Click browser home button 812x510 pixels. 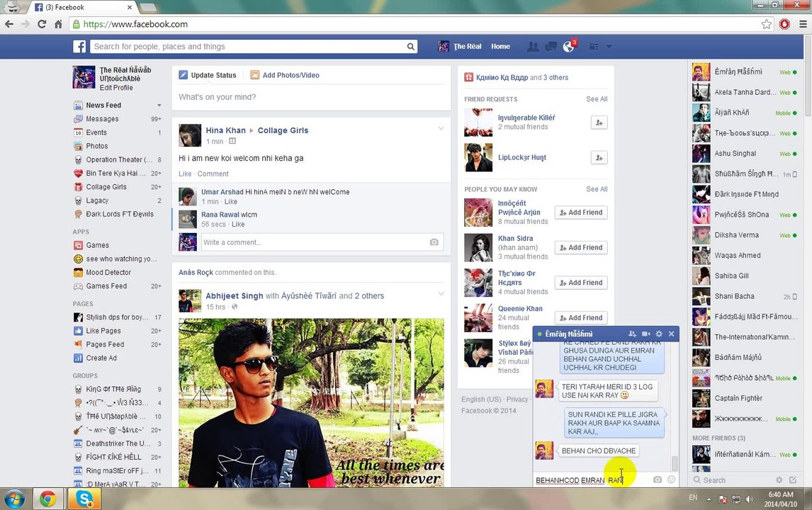58,24
